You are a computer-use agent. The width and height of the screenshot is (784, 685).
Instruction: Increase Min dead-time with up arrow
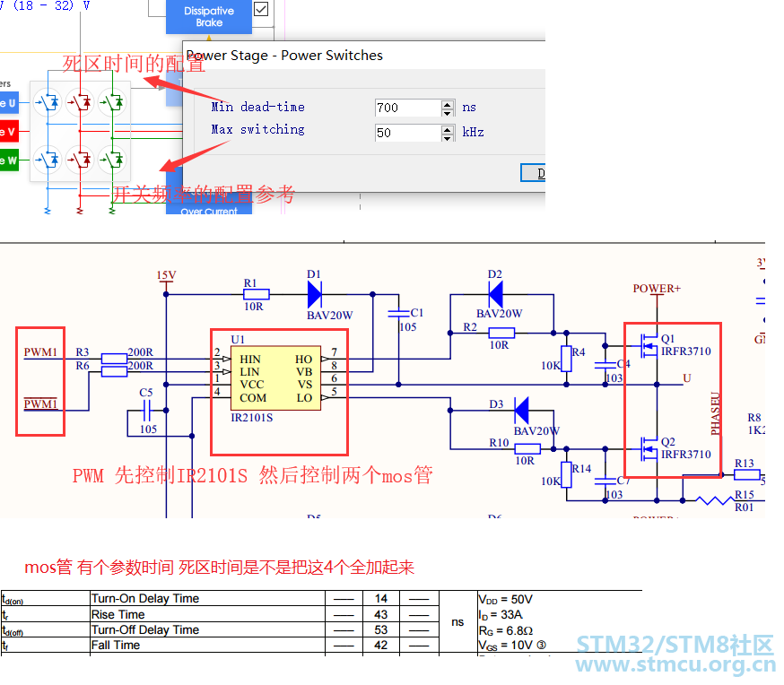coord(448,104)
